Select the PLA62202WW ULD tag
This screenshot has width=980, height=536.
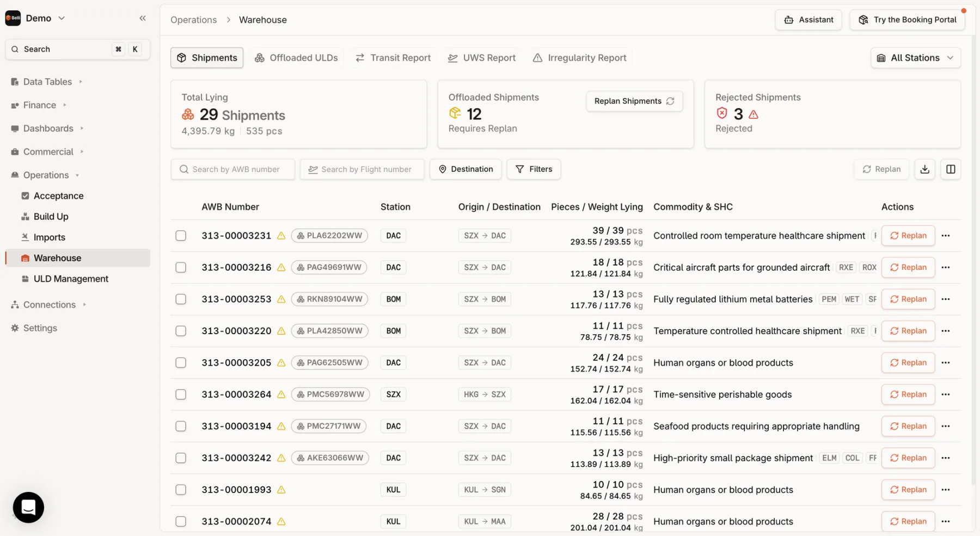tap(329, 236)
